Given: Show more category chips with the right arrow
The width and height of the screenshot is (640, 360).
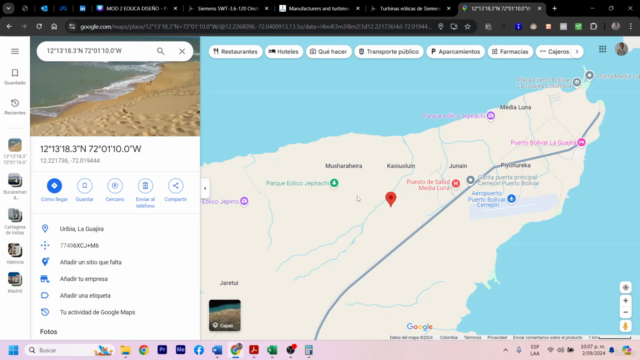Looking at the screenshot, I should pyautogui.click(x=577, y=51).
